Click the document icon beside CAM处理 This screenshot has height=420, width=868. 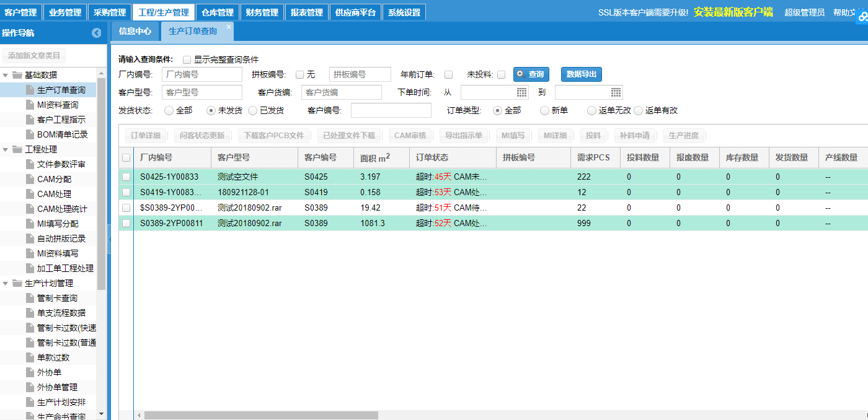pos(29,194)
